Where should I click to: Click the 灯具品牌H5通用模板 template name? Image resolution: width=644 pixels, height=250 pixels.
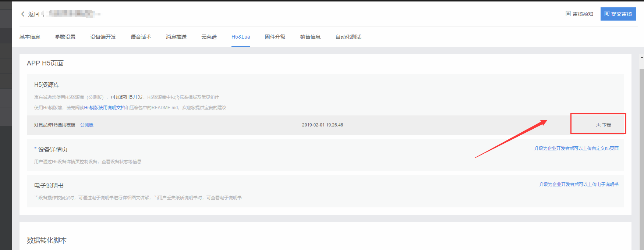(54, 125)
